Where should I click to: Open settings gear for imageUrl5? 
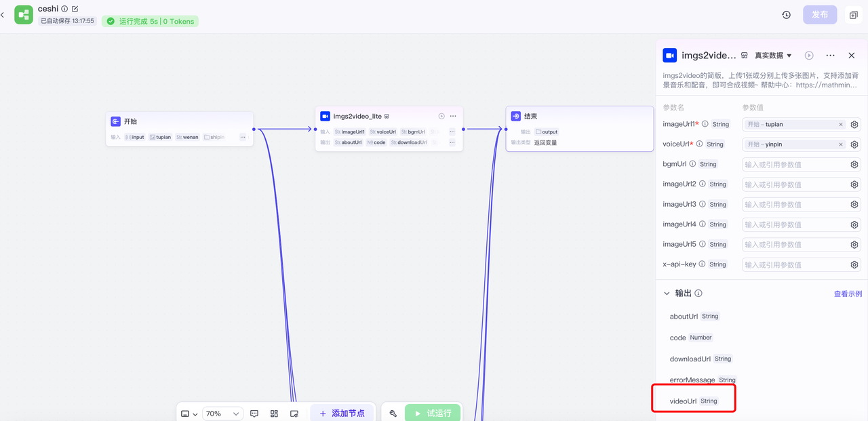coord(854,245)
